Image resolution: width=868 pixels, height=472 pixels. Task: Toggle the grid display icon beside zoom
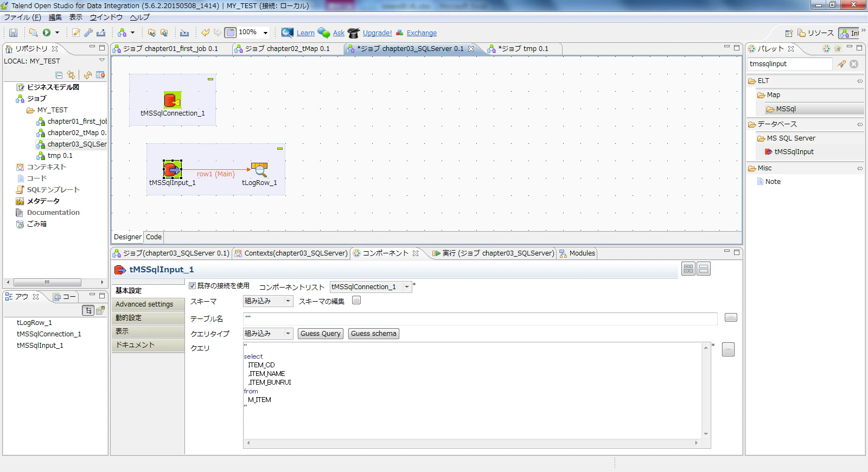tap(231, 33)
